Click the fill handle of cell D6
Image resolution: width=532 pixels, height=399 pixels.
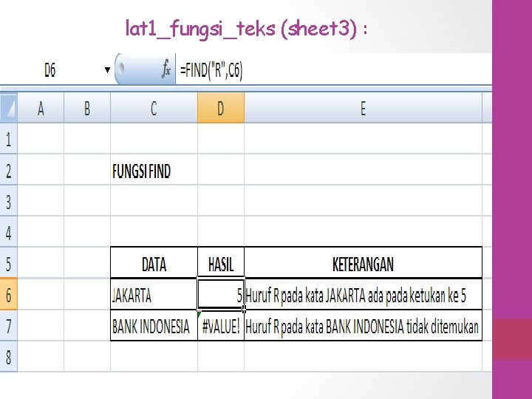244,309
